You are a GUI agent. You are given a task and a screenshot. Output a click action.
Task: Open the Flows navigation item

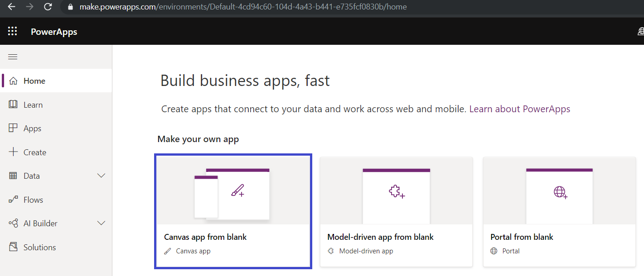pyautogui.click(x=56, y=200)
